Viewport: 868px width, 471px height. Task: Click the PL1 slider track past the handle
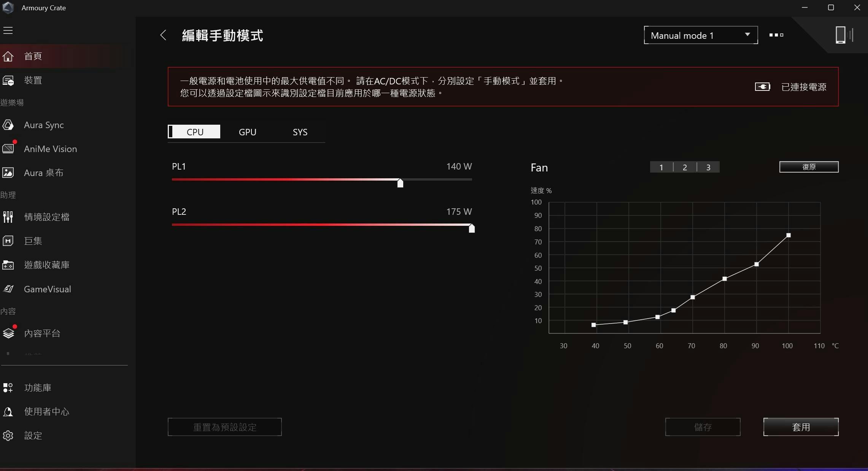437,179
